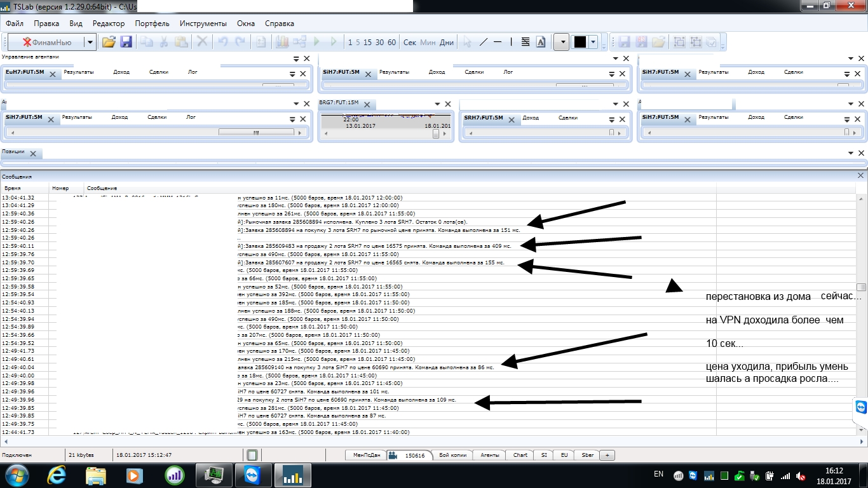This screenshot has width=868, height=488.
Task: Set the timeframe interval to 60
Action: pyautogui.click(x=391, y=42)
